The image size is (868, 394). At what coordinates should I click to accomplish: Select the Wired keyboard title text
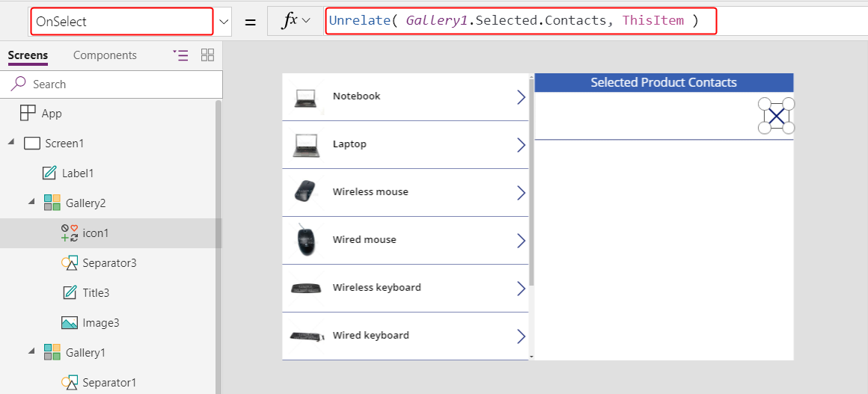371,335
